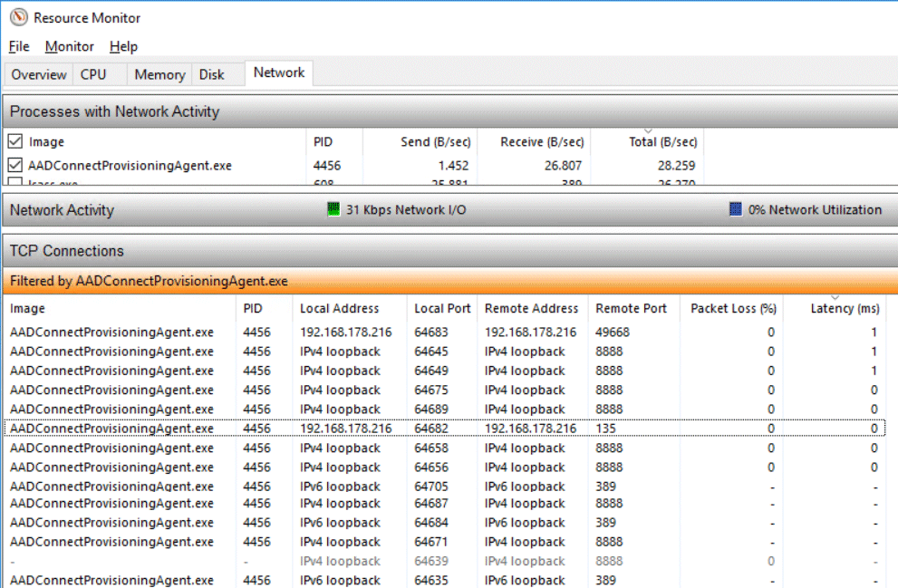Click the 1.452 Send value cell

point(454,166)
